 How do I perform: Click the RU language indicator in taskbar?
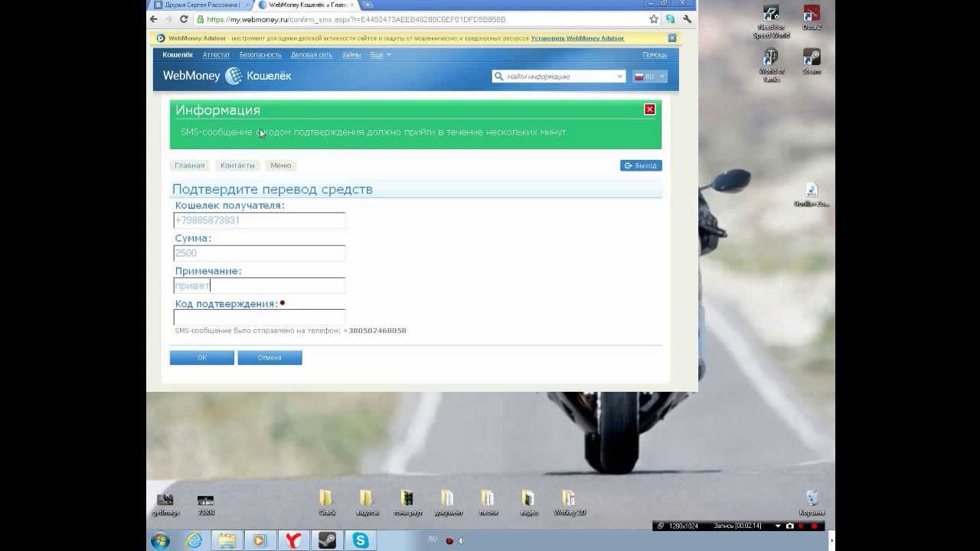click(x=433, y=540)
